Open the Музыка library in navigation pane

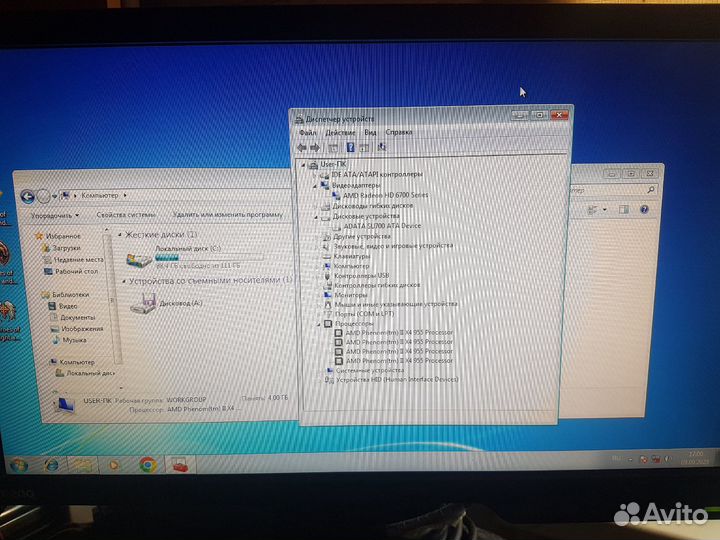tap(74, 340)
